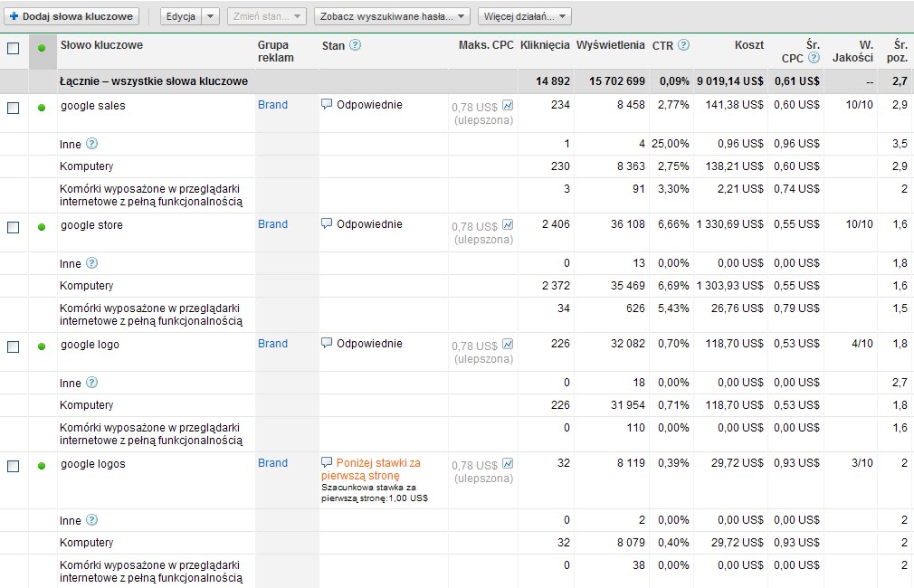
Task: Click the Stan column help icon
Action: [355, 45]
